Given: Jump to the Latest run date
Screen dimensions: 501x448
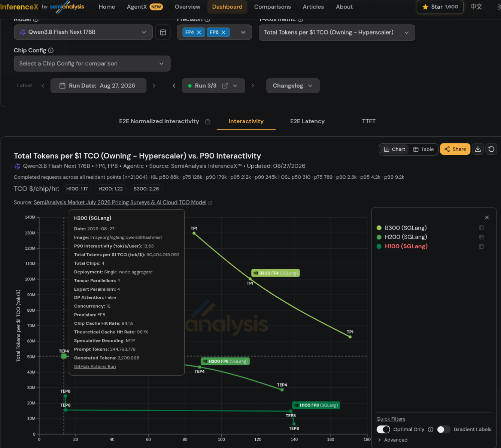Looking at the screenshot, I should pos(25,86).
